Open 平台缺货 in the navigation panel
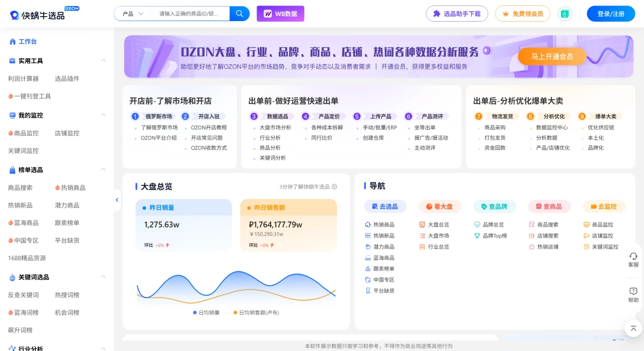The width and height of the screenshot is (644, 351). 380,291
